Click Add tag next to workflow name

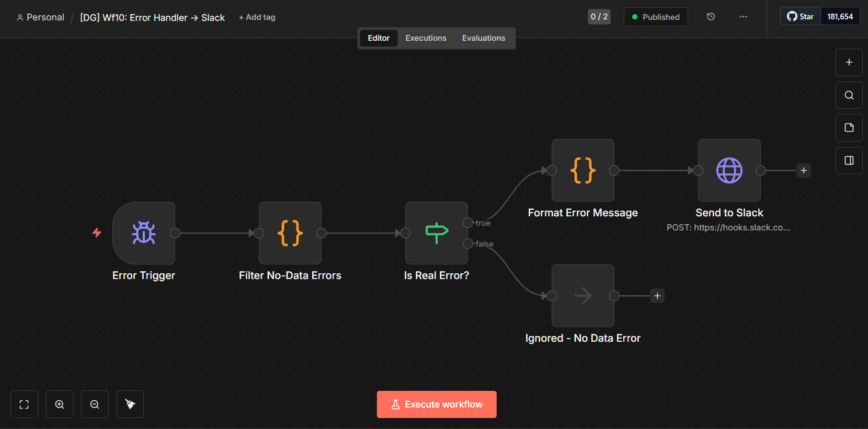click(257, 17)
